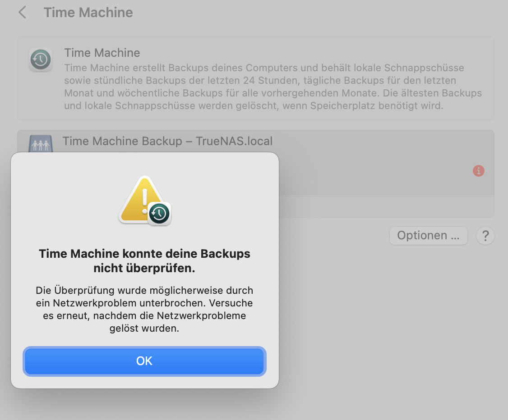Image resolution: width=508 pixels, height=420 pixels.
Task: Go back using the chevron next to Time Machine
Action: (23, 13)
